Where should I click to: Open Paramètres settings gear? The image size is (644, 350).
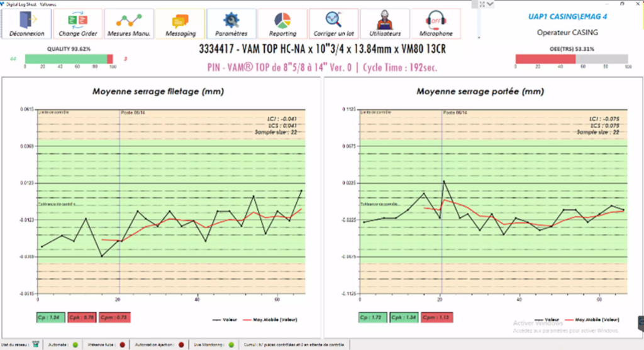(x=231, y=24)
